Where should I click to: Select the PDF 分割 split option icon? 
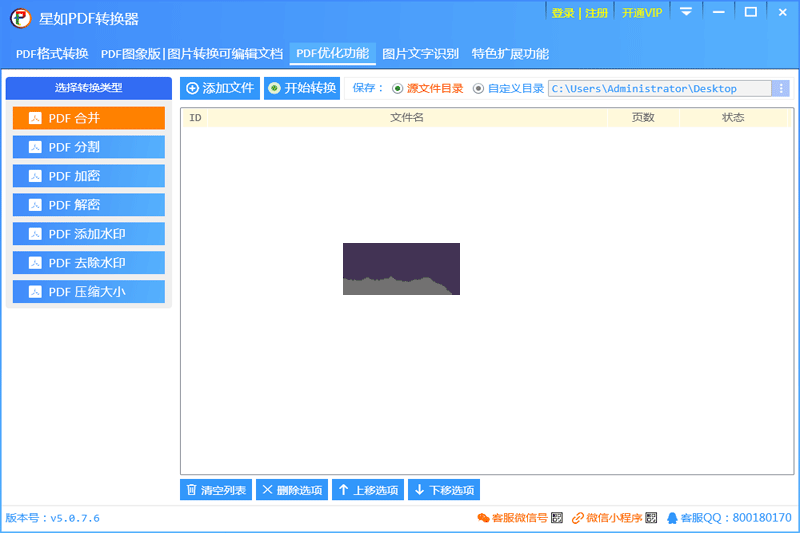35,147
